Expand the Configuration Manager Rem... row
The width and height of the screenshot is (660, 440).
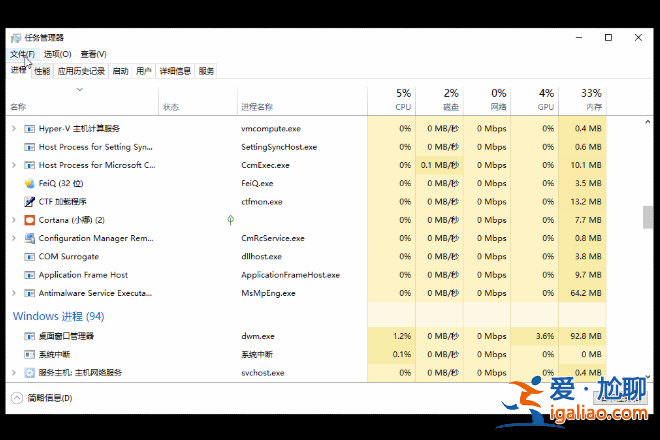13,238
